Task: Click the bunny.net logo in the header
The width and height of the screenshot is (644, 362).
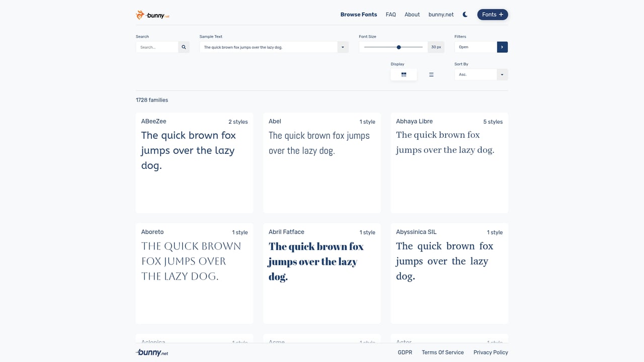Action: click(151, 15)
